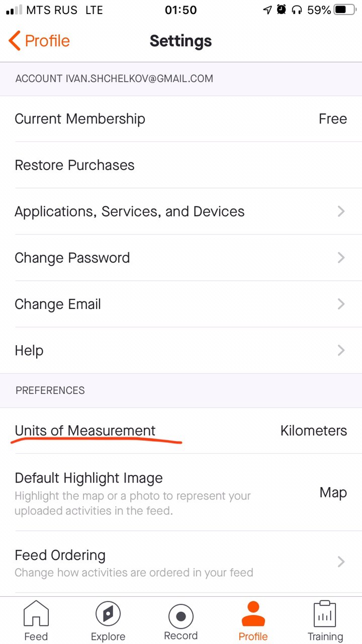This screenshot has height=644, width=362.
Task: Tap the Settings title header
Action: pos(181,41)
